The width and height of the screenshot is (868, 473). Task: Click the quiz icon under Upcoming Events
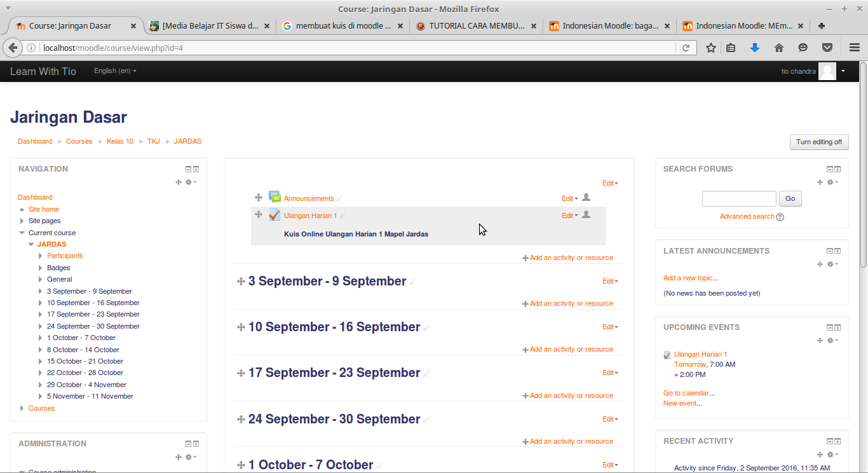pos(667,354)
